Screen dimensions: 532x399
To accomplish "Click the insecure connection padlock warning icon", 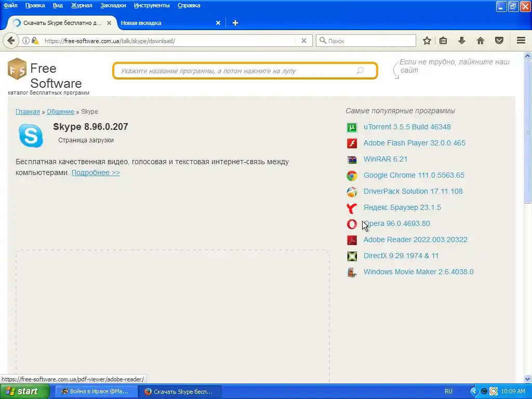I will tap(35, 41).
